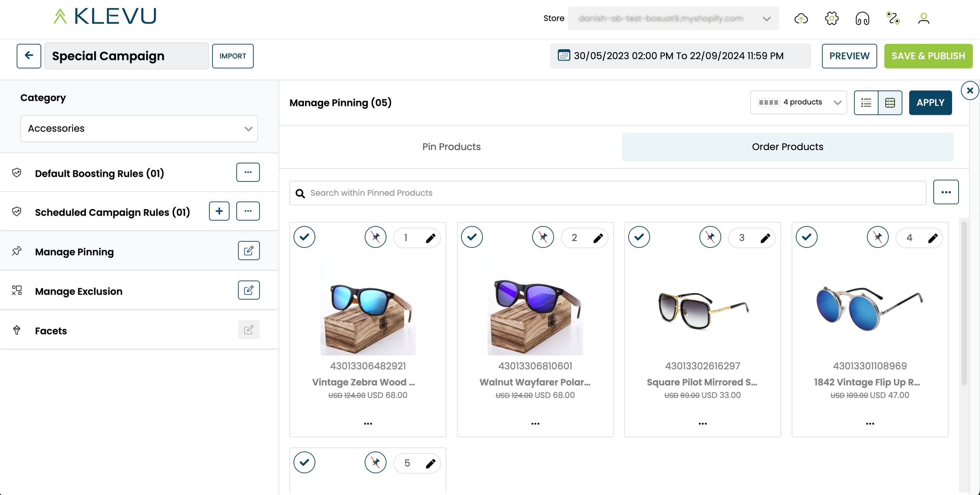The height and width of the screenshot is (495, 980).
Task: Click the headset support icon
Action: pyautogui.click(x=862, y=18)
